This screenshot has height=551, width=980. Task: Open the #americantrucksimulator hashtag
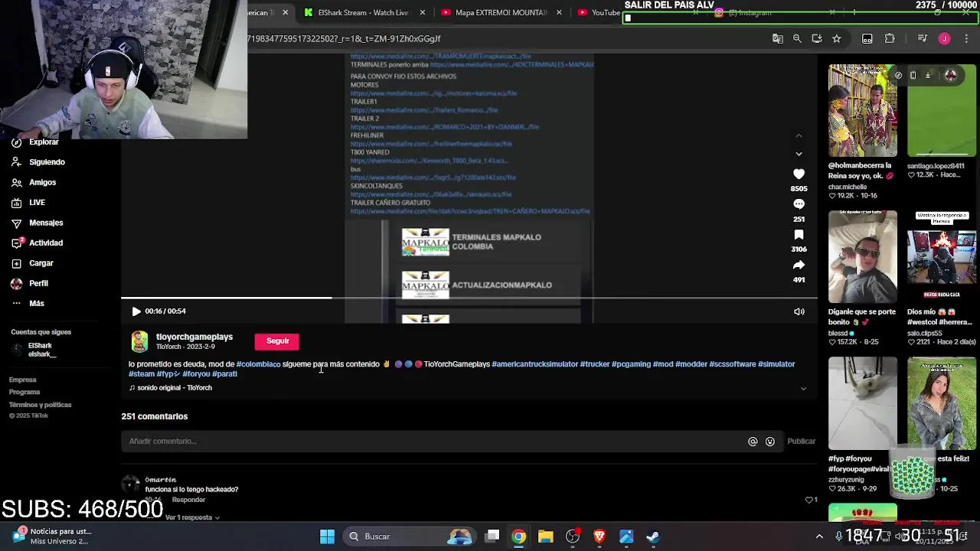point(534,364)
